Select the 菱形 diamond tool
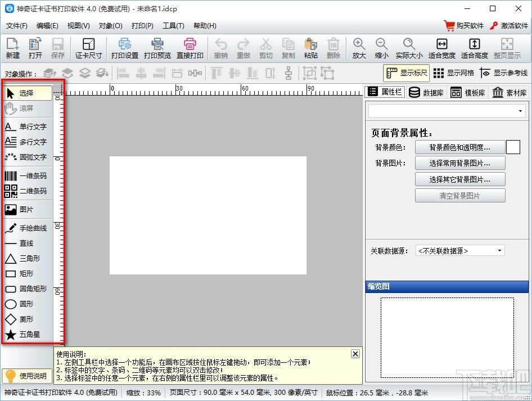The height and width of the screenshot is (401, 532). point(28,319)
